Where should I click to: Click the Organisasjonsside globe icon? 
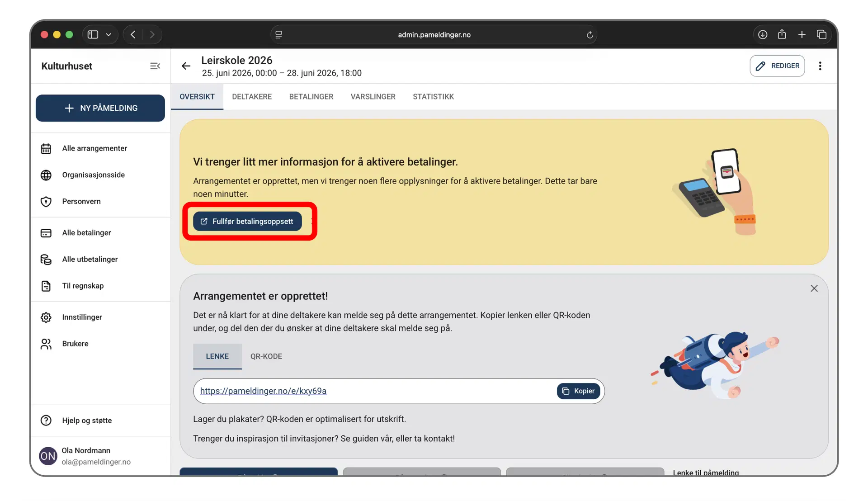(47, 175)
